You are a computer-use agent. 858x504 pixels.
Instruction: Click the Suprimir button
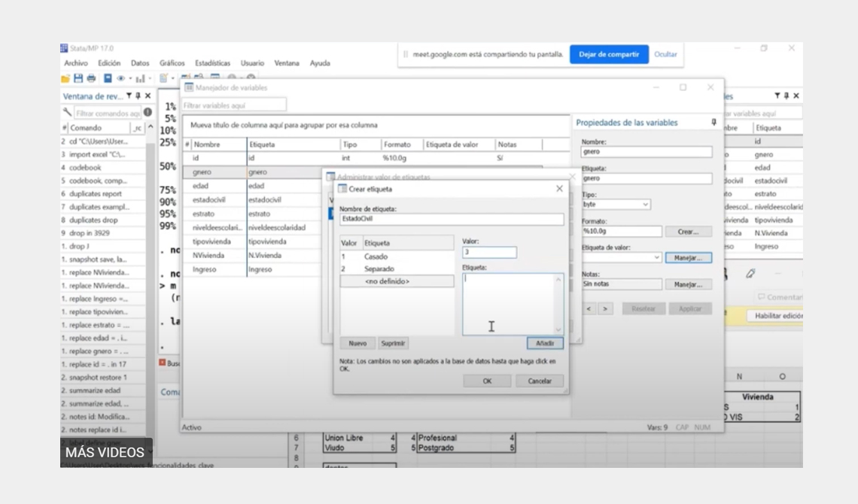pyautogui.click(x=393, y=343)
